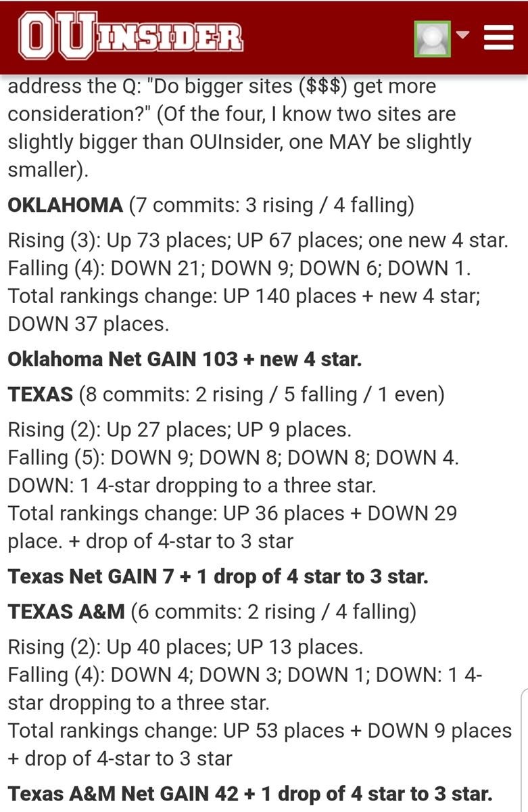Click the OU Insider logo

[130, 37]
